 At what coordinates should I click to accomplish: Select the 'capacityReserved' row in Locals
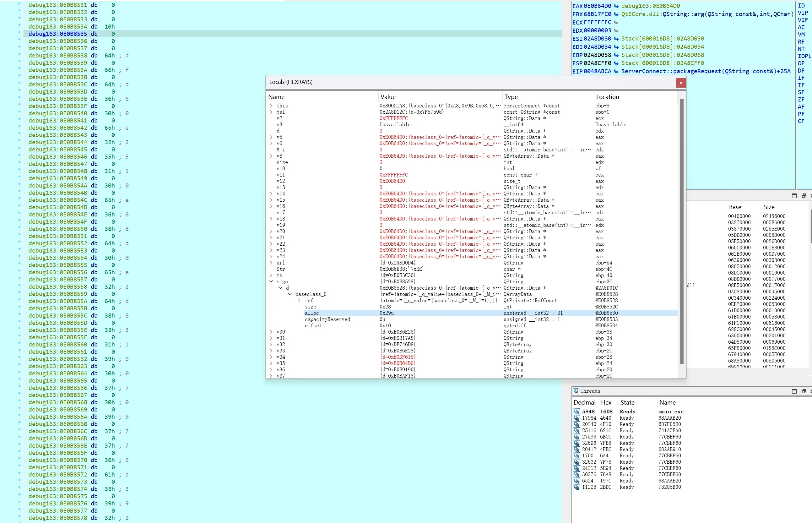click(x=472, y=319)
